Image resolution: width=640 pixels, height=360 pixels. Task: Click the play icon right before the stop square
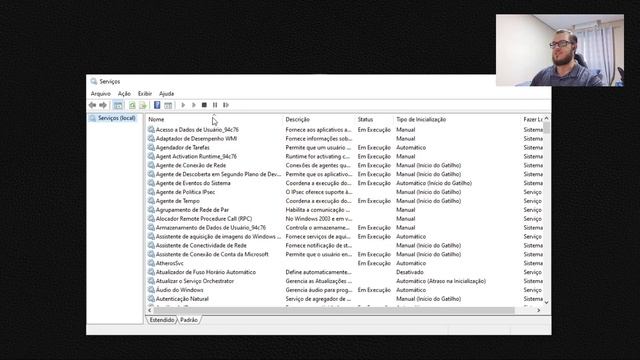click(194, 105)
